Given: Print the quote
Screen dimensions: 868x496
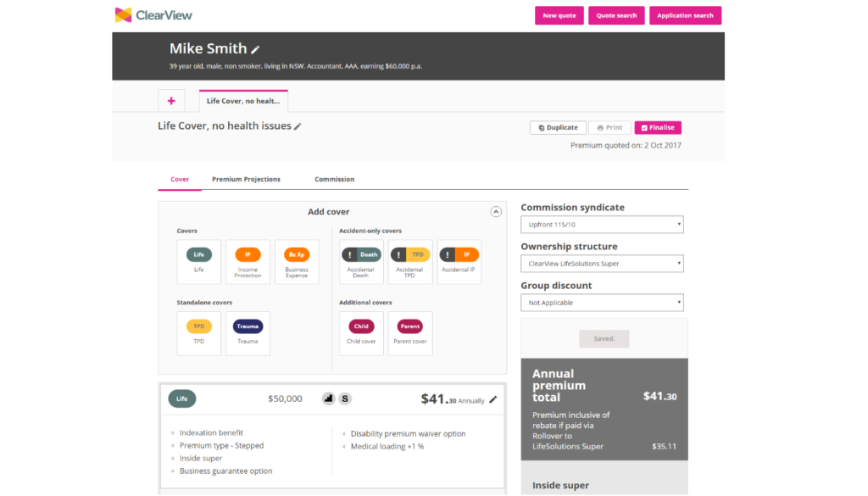Looking at the screenshot, I should pyautogui.click(x=609, y=127).
